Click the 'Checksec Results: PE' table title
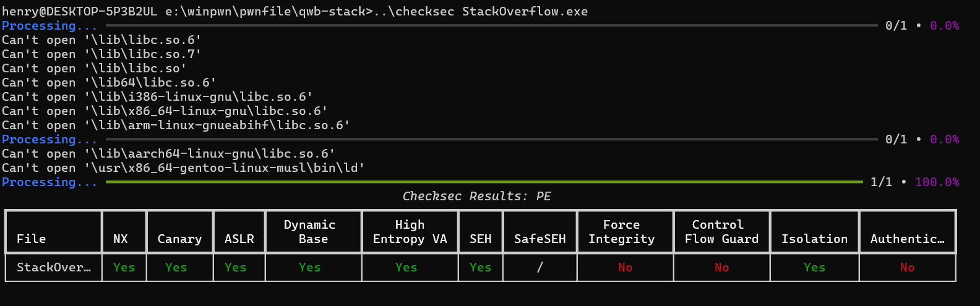Viewport: 980px width, 306px height. point(476,197)
